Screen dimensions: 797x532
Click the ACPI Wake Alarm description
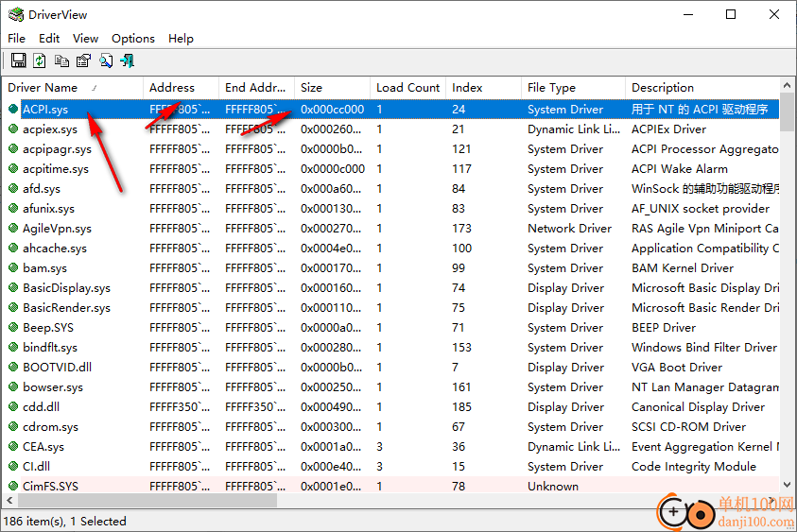[679, 169]
